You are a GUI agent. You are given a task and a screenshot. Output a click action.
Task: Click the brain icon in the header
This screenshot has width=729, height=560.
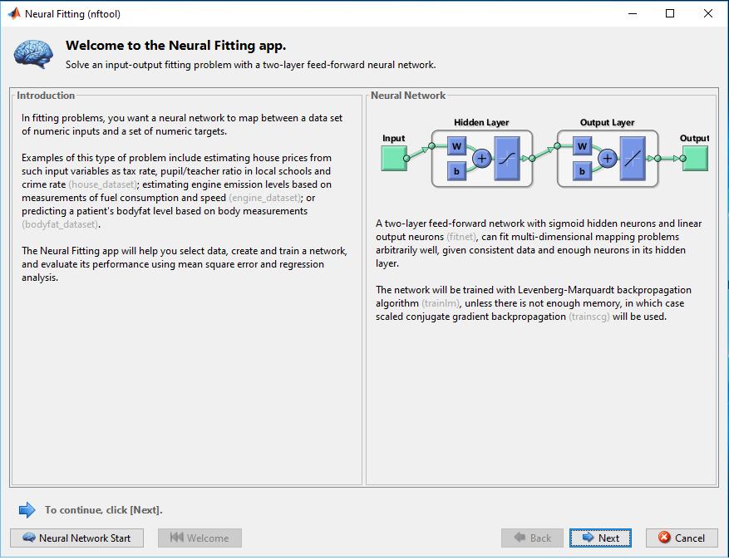pos(33,54)
